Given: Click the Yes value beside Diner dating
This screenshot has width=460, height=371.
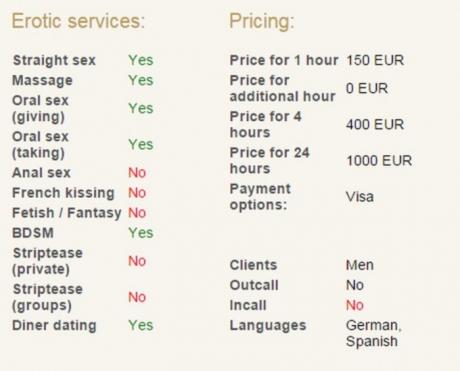Looking at the screenshot, I should click(141, 325).
